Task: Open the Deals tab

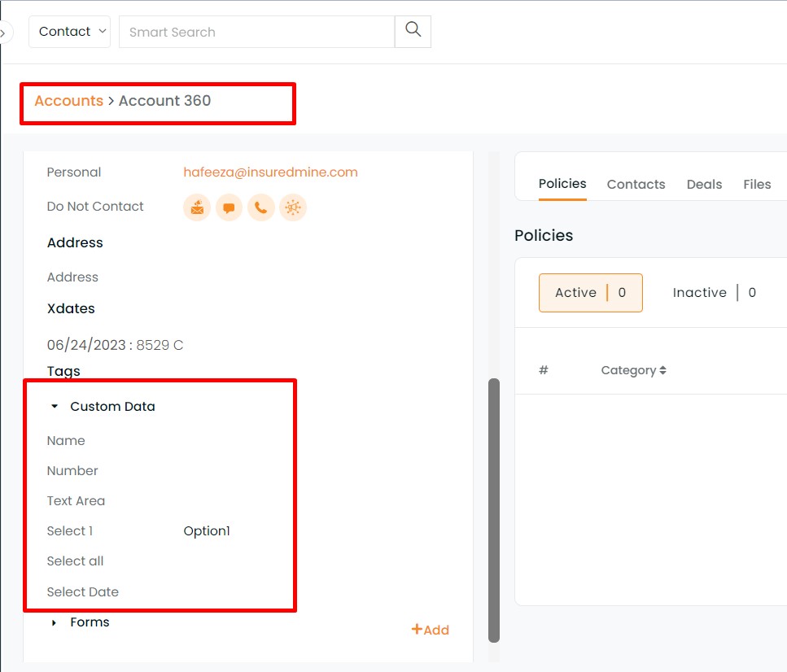Action: [x=704, y=185]
